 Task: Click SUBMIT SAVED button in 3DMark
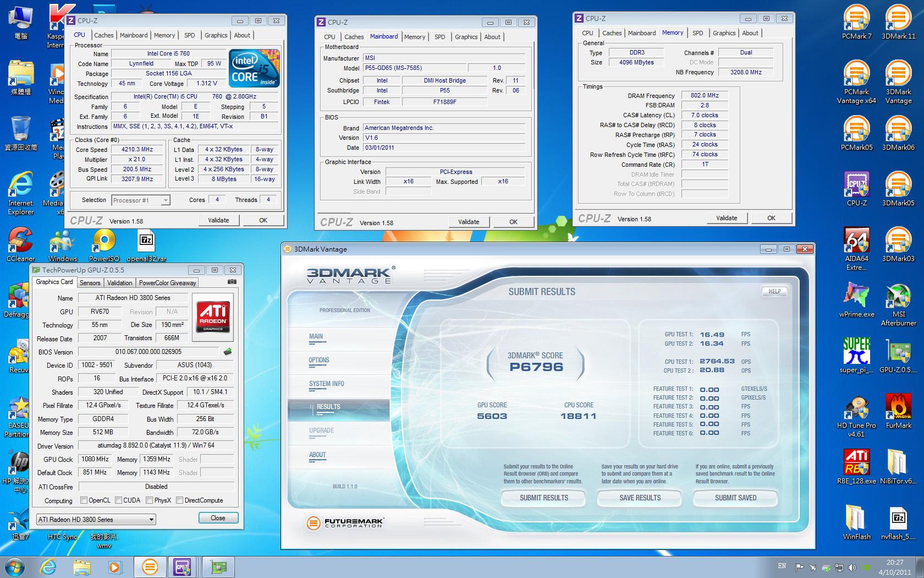736,498
